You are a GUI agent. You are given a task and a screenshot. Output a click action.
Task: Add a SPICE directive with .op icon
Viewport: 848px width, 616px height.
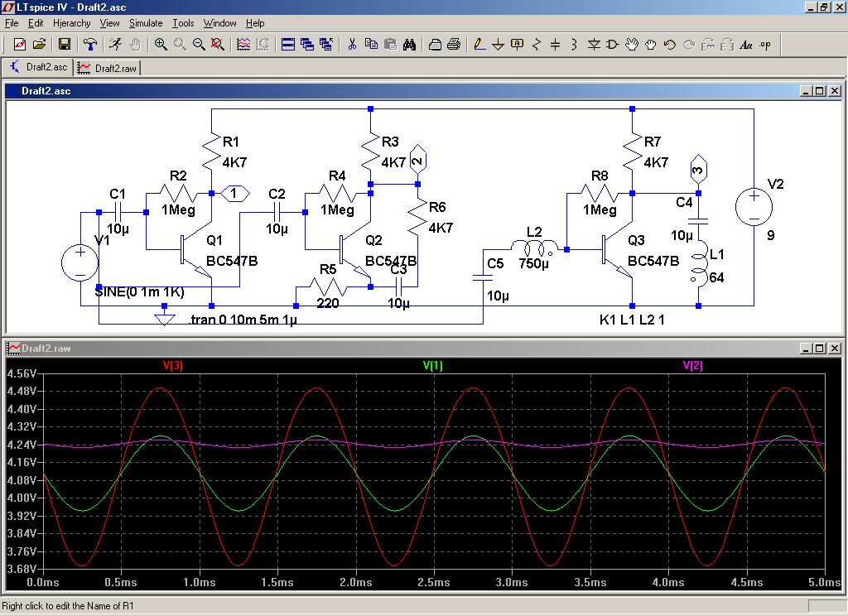(x=765, y=45)
